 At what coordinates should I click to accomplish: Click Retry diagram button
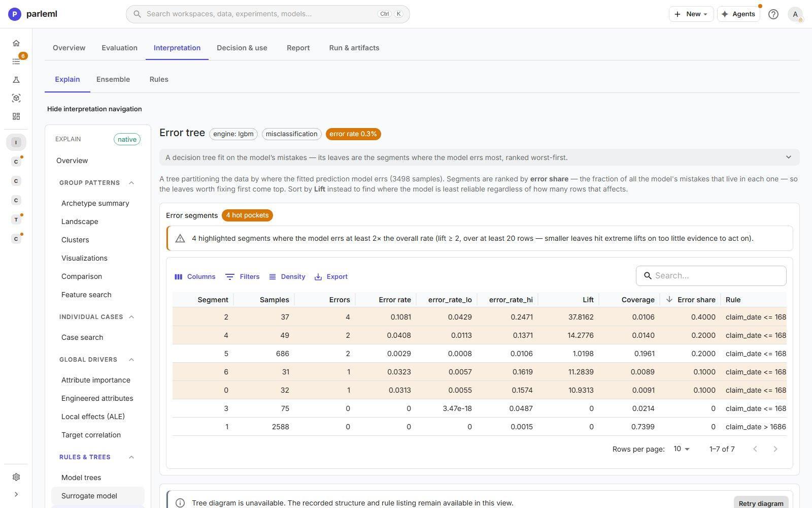click(761, 503)
